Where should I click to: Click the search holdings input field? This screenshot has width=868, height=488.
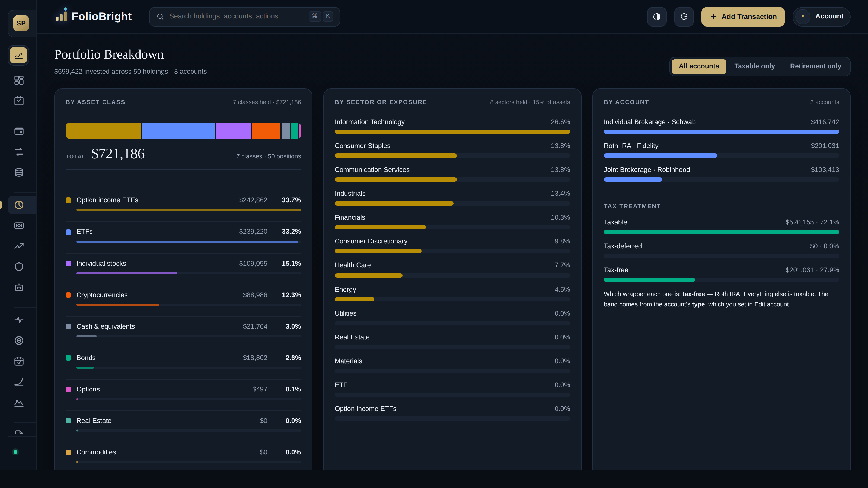244,17
